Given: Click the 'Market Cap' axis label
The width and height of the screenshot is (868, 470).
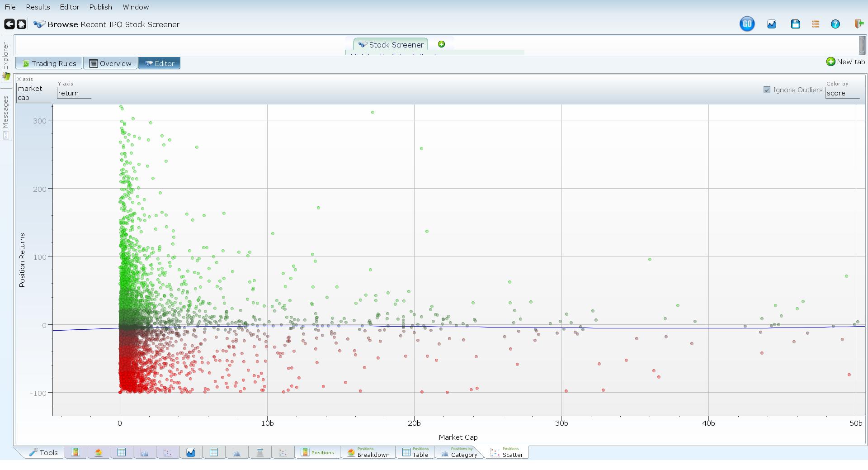Looking at the screenshot, I should [x=458, y=437].
